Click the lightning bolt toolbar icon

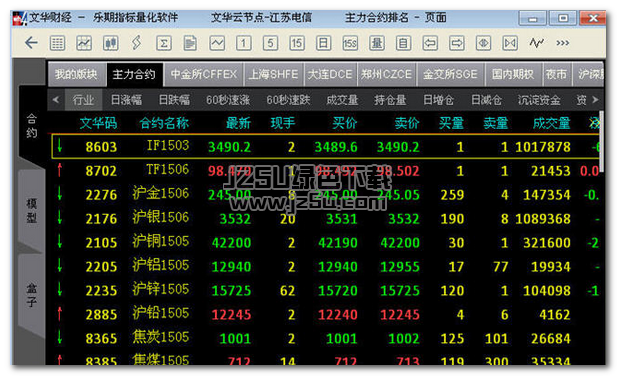[x=137, y=42]
